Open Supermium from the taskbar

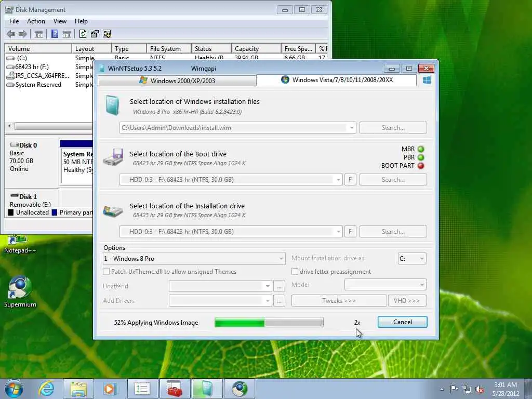(239, 389)
